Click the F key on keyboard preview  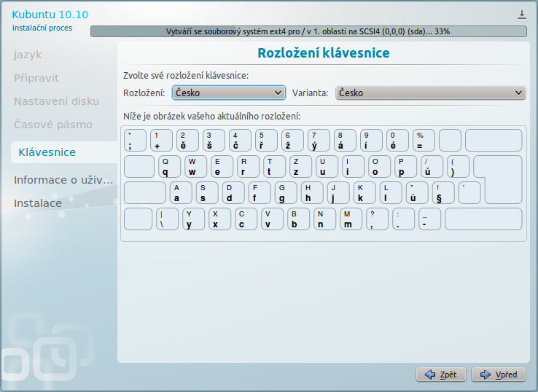(260, 193)
